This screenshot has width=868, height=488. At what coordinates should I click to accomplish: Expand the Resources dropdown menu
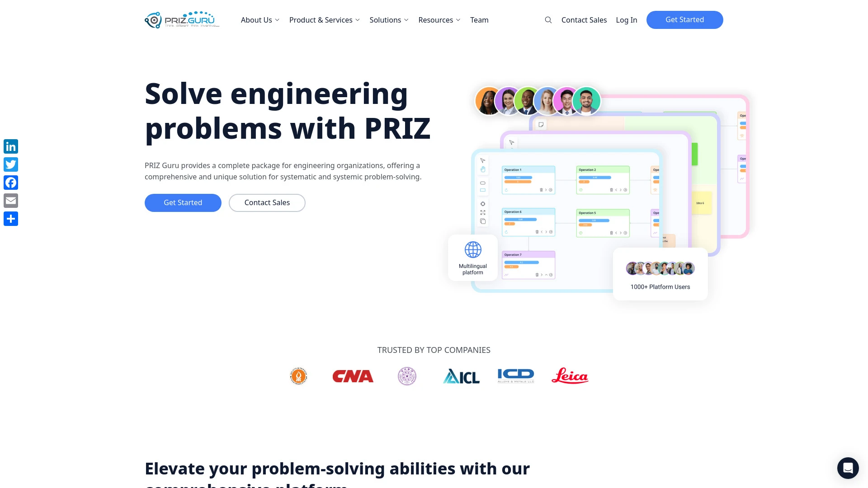pos(439,20)
